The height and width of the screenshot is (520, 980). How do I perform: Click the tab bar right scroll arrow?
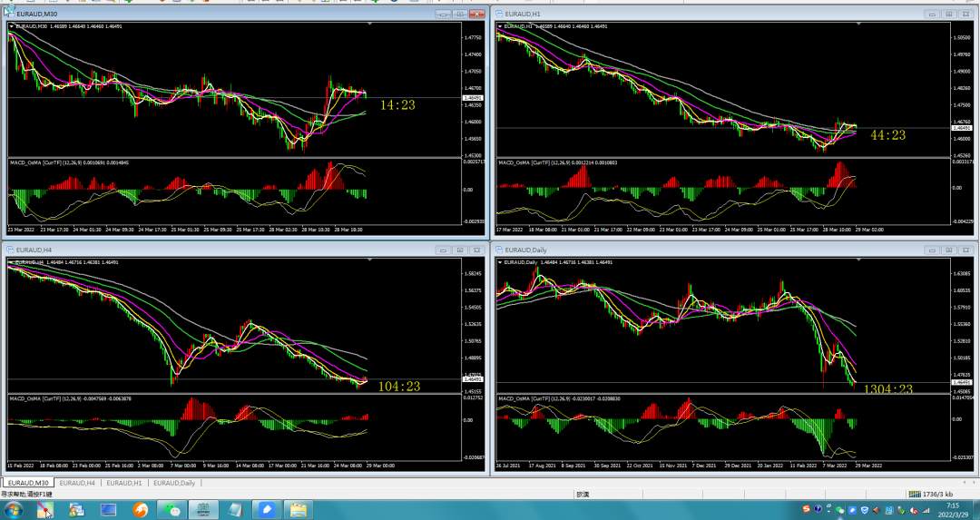click(x=974, y=483)
